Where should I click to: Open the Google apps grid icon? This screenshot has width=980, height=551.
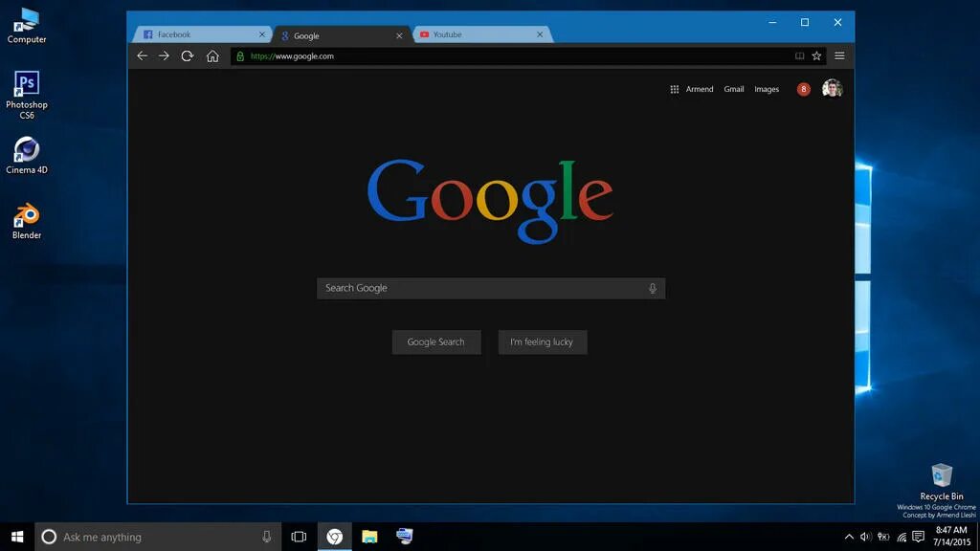[x=675, y=89]
